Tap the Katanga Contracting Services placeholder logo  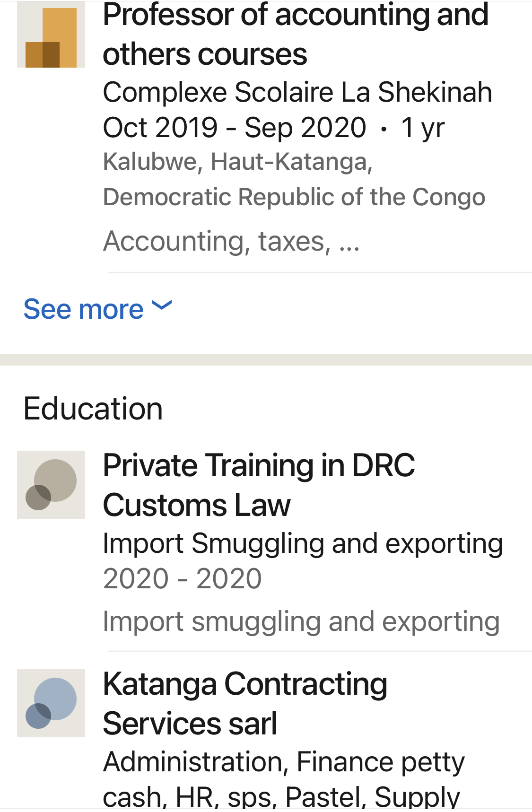(x=51, y=703)
